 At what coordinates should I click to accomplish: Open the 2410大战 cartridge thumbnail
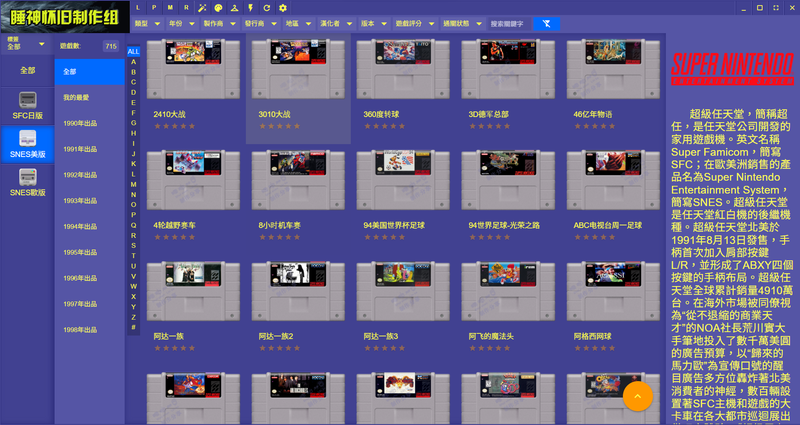click(193, 69)
